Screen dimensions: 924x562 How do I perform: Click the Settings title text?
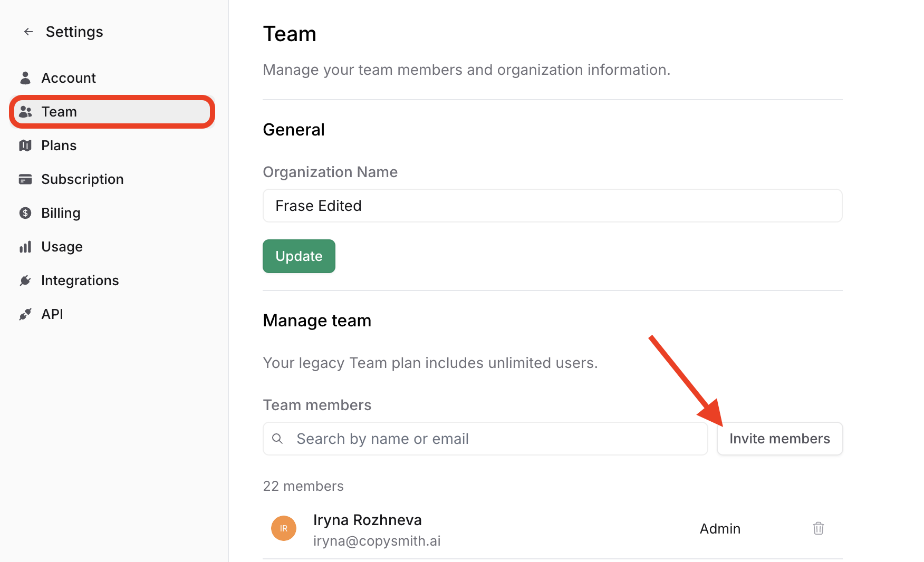[74, 32]
